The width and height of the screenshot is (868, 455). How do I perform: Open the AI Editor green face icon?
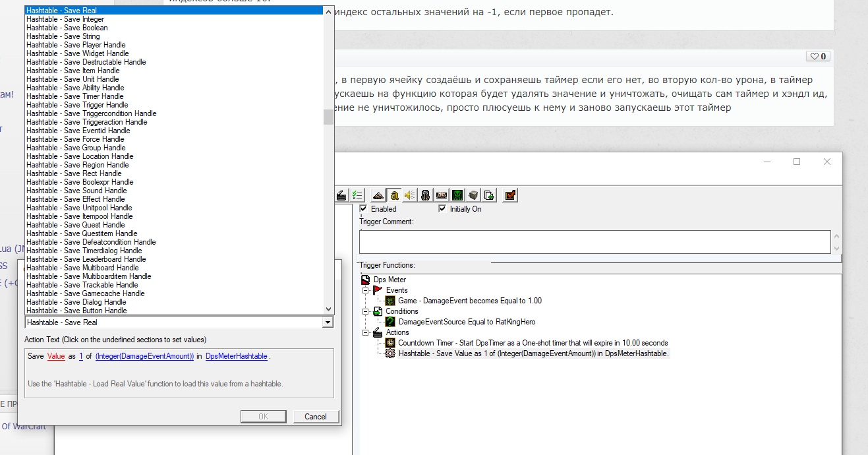coord(457,195)
